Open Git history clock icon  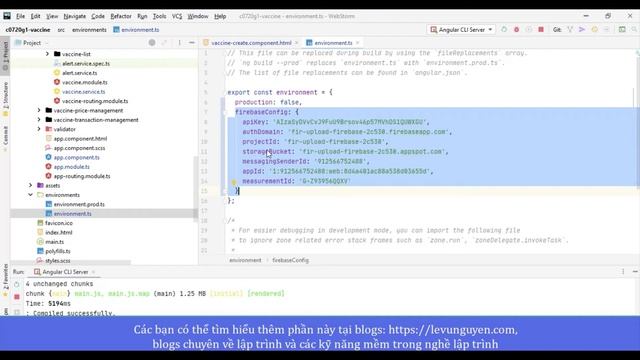[x=594, y=29]
